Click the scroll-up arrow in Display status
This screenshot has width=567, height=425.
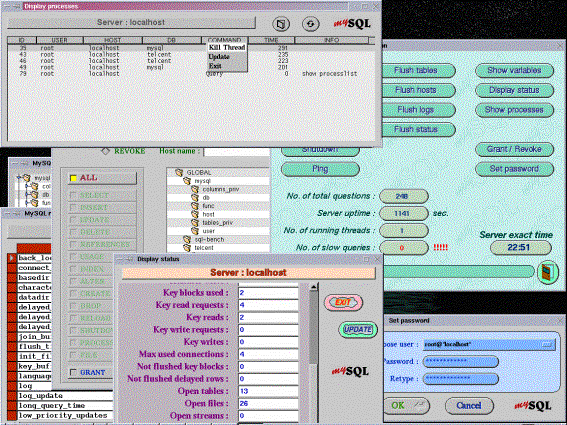(x=314, y=287)
